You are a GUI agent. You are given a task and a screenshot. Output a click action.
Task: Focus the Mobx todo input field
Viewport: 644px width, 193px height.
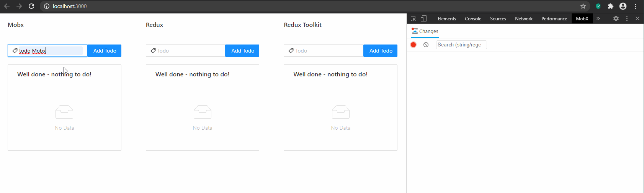[x=47, y=51]
